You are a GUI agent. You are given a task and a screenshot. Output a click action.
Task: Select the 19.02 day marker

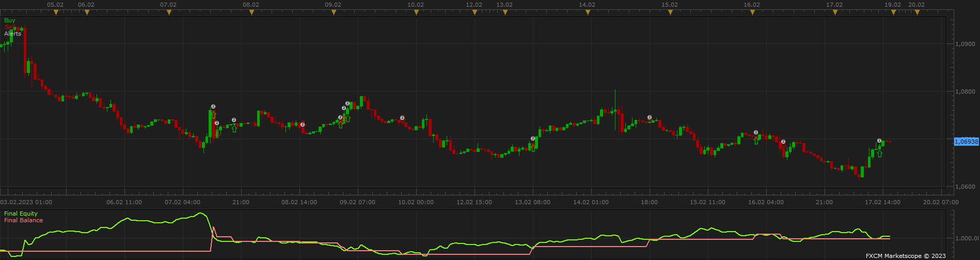[893, 12]
